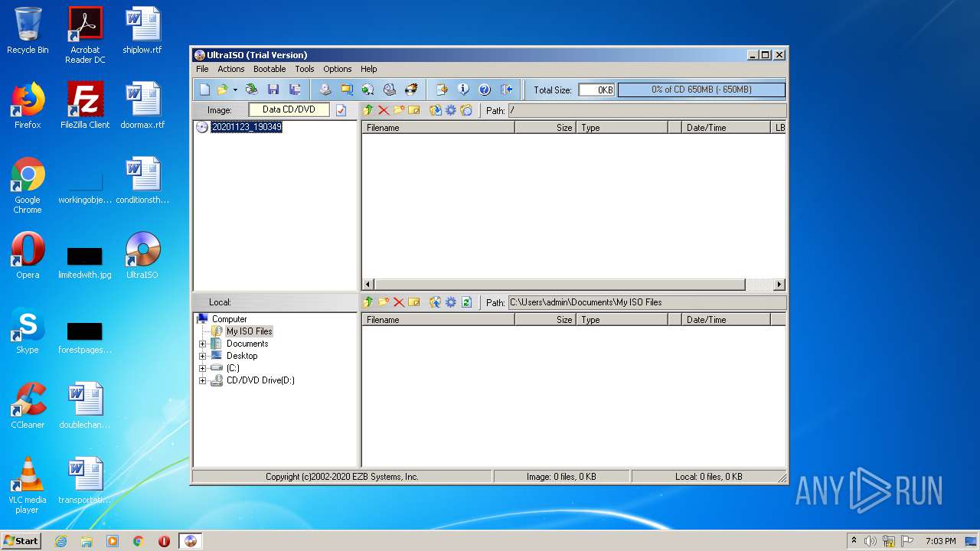Click the Internet Explorer taskbar icon
This screenshot has height=551, width=980.
click(x=60, y=541)
